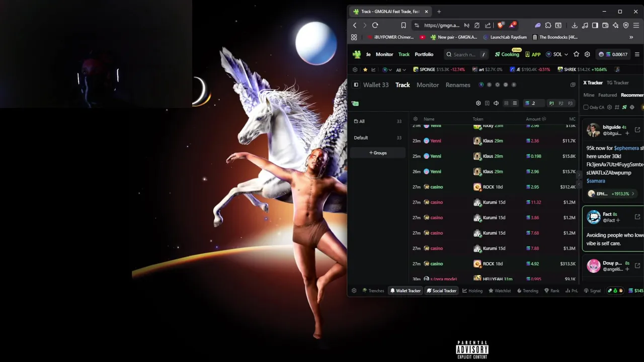The width and height of the screenshot is (644, 362).
Task: Bookmark this page icon
Action: point(404,25)
